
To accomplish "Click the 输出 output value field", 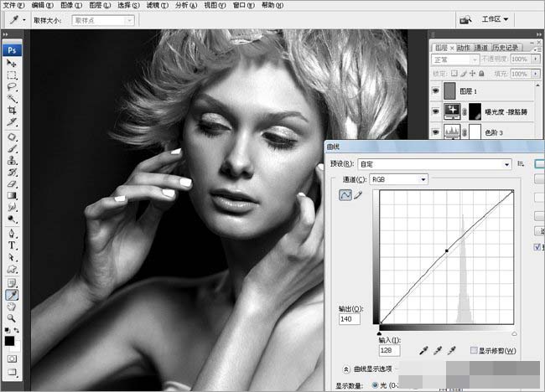I will coord(350,319).
